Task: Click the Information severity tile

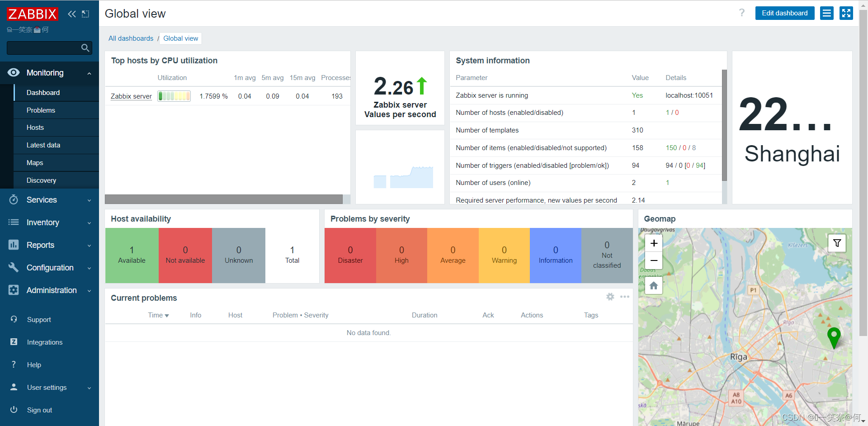Action: (556, 256)
